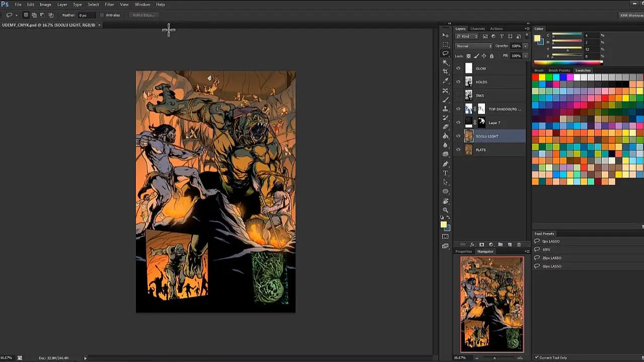Open the Lasso tool preset picker arrow

pyautogui.click(x=17, y=15)
